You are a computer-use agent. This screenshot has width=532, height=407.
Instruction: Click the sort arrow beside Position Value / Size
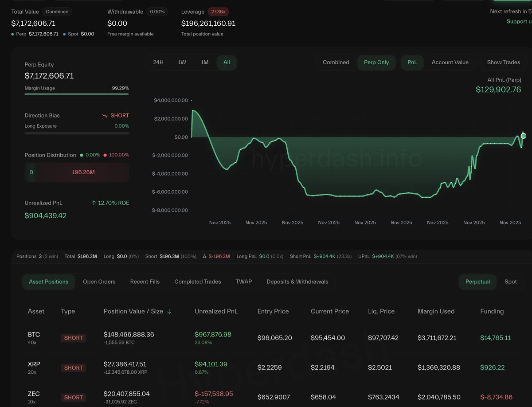pyautogui.click(x=169, y=312)
